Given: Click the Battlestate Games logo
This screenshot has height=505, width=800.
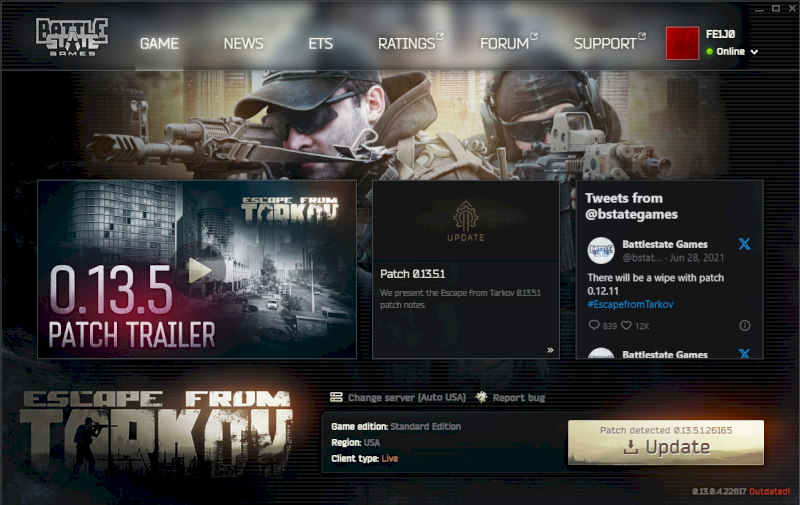Looking at the screenshot, I should coord(72,37).
